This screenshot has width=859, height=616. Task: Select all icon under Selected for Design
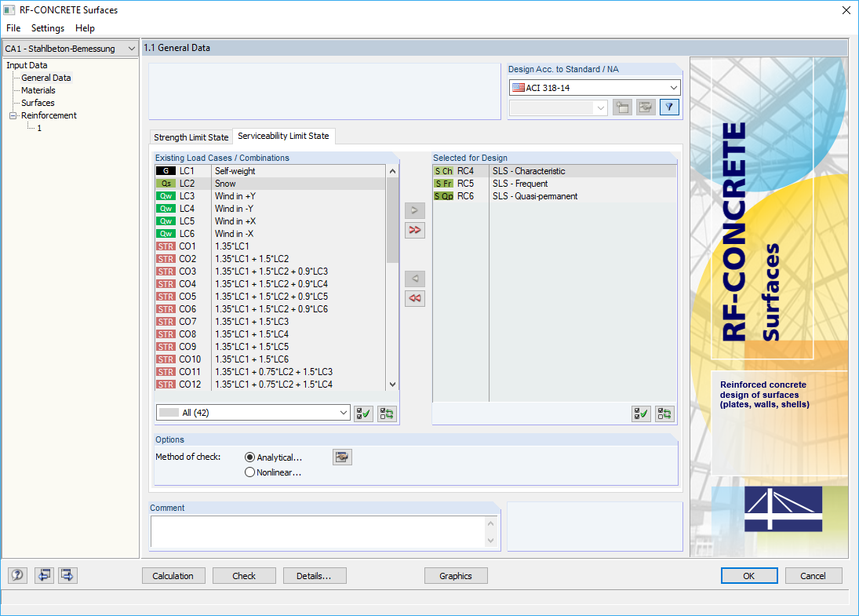click(641, 414)
